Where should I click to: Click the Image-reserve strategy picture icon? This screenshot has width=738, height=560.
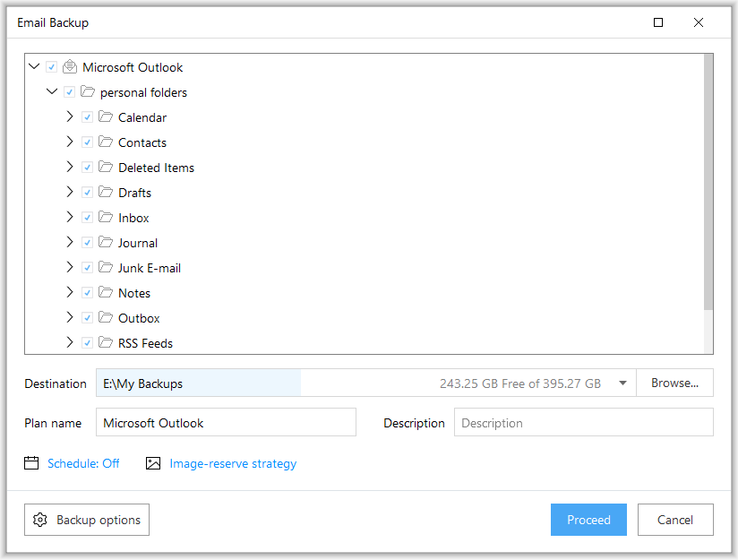(x=153, y=463)
